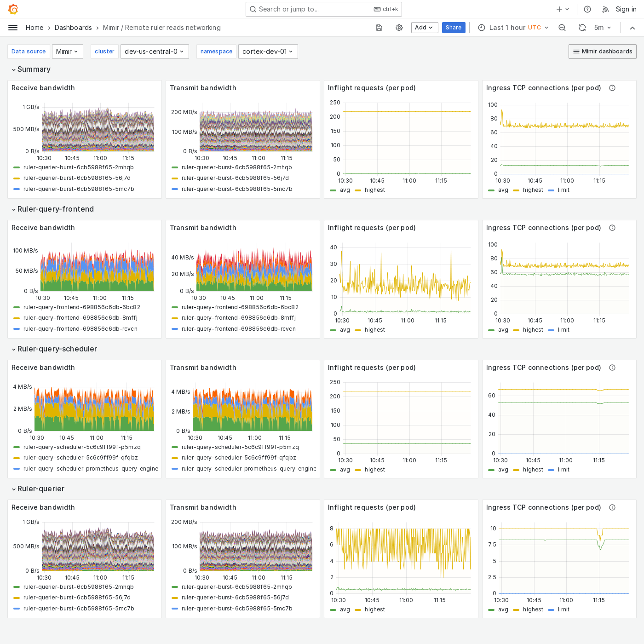The image size is (644, 644).
Task: Click the clock icon in time picker
Action: point(482,28)
